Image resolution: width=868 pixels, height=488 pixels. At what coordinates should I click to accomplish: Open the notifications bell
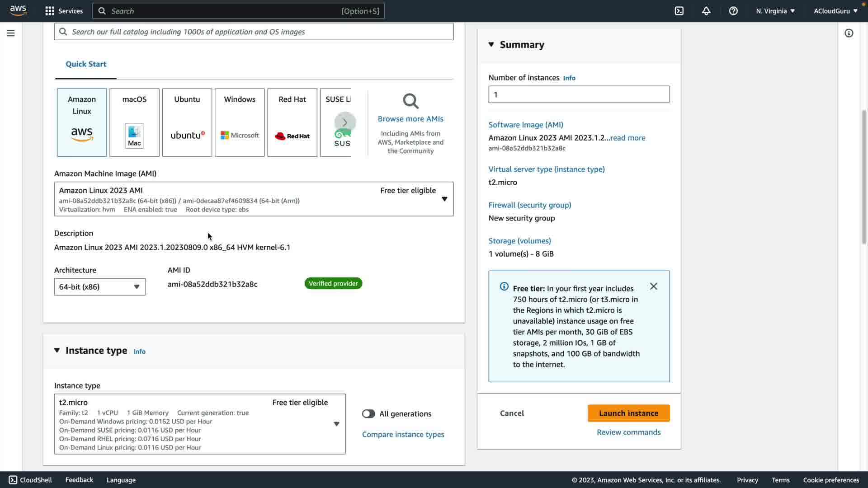(x=706, y=11)
